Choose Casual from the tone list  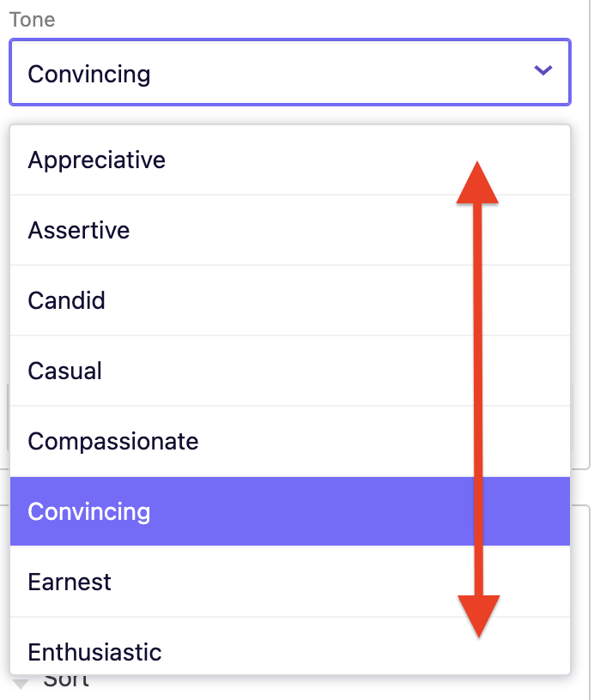point(64,371)
